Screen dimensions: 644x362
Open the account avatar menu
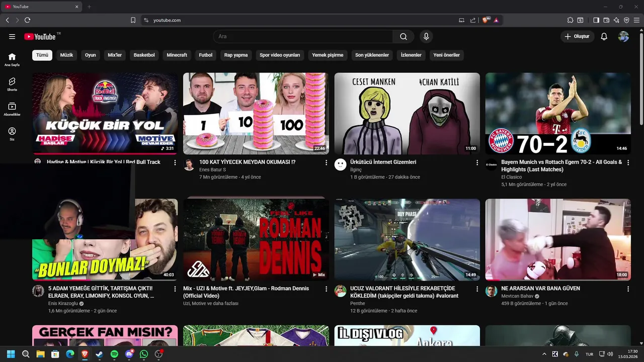pos(624,37)
